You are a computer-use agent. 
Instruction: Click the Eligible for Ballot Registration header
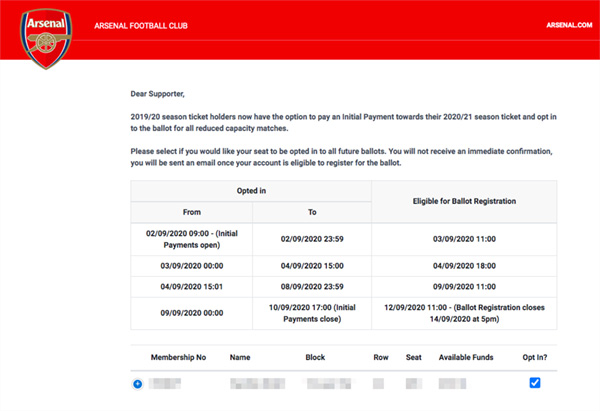464,201
